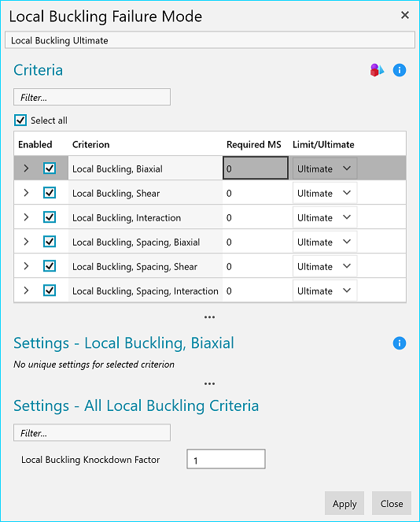The image size is (420, 522).
Task: Click the Local Buckling Knockdown Factor field
Action: pyautogui.click(x=227, y=459)
